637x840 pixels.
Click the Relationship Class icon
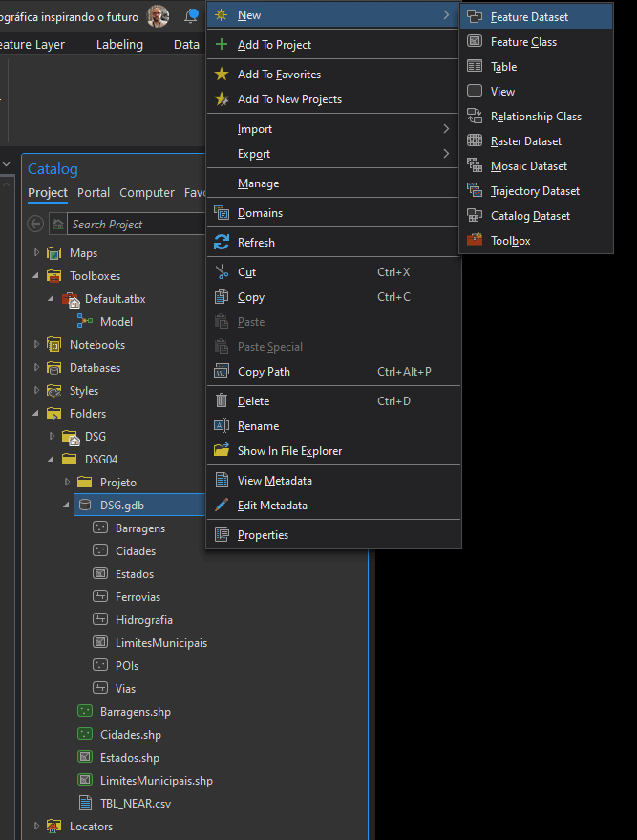click(x=475, y=117)
